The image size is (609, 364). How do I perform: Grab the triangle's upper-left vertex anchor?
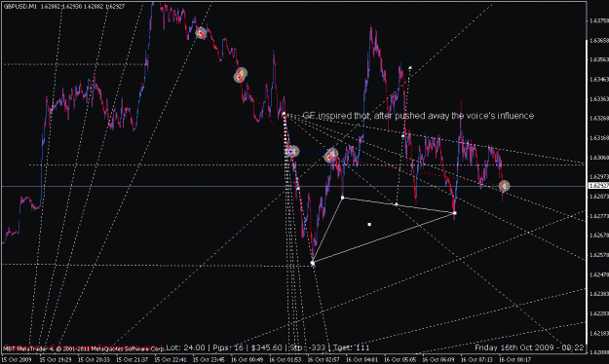[342, 198]
